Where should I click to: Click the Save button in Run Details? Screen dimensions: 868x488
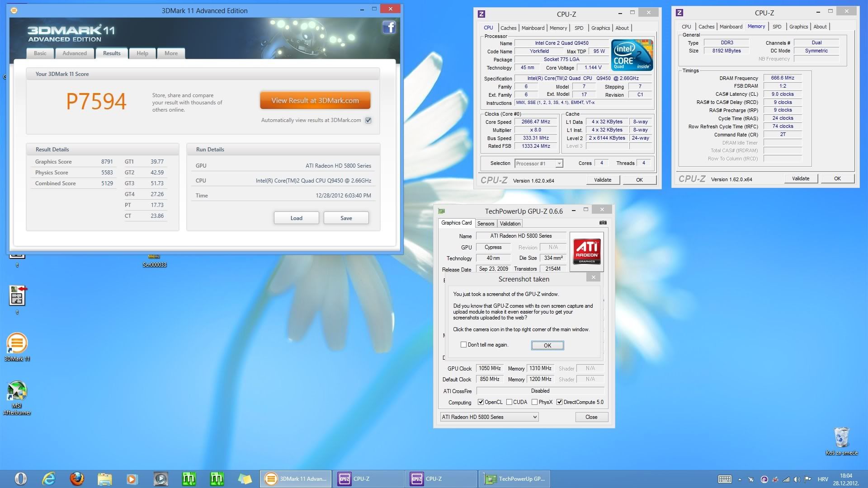pyautogui.click(x=346, y=218)
